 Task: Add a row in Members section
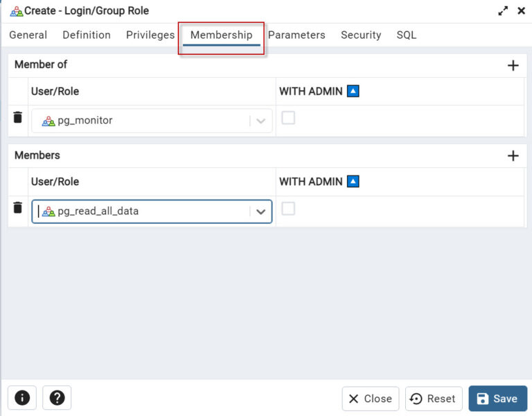point(513,156)
